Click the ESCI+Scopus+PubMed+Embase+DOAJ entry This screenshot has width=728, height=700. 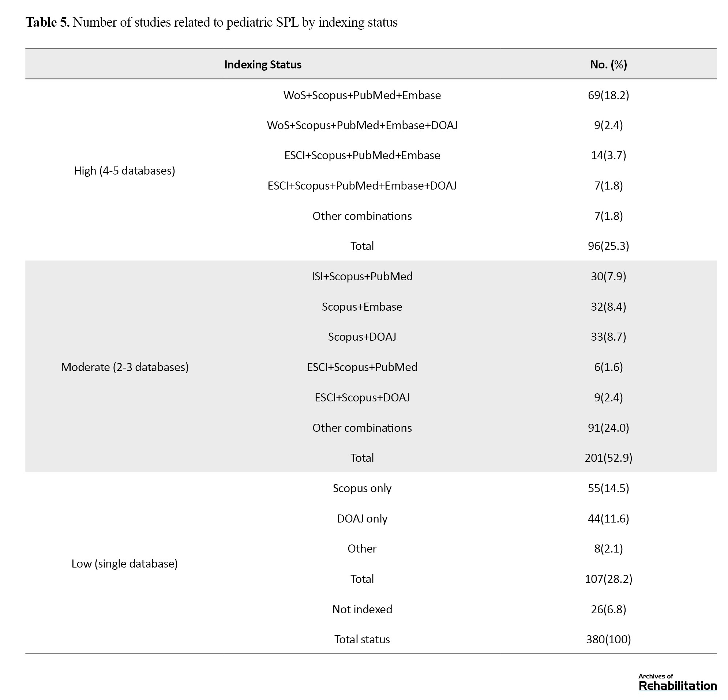362,186
